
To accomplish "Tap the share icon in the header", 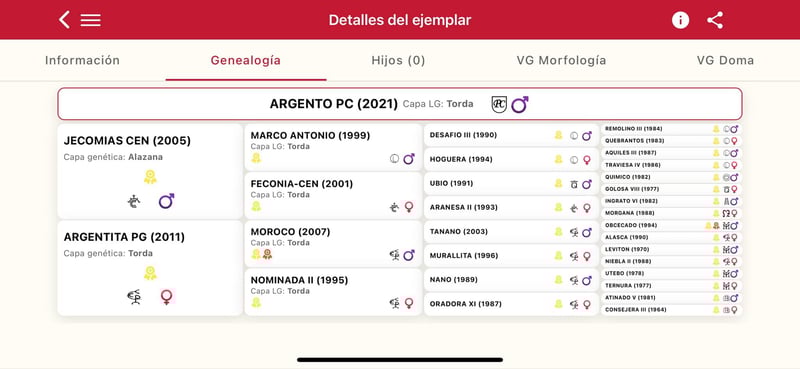I will pyautogui.click(x=715, y=20).
